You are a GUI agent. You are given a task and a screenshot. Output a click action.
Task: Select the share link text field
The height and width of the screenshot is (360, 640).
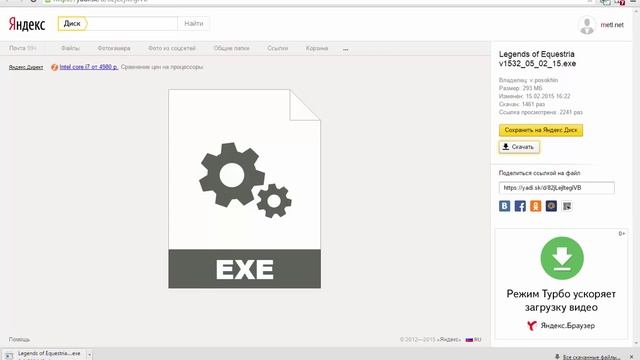click(556, 188)
